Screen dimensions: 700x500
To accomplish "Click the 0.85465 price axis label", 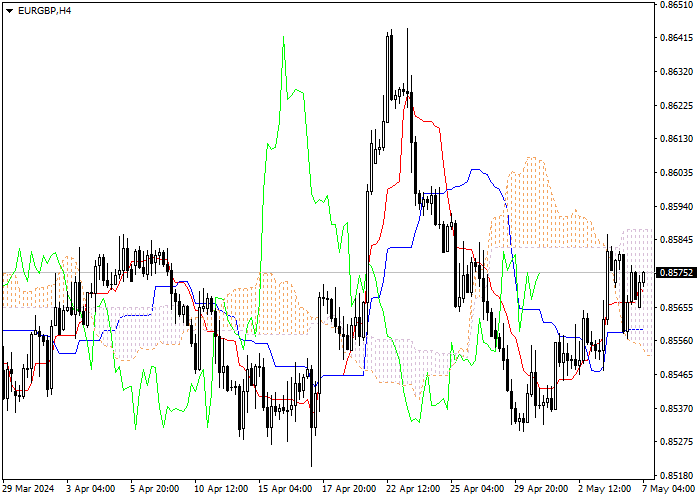I will 676,375.
